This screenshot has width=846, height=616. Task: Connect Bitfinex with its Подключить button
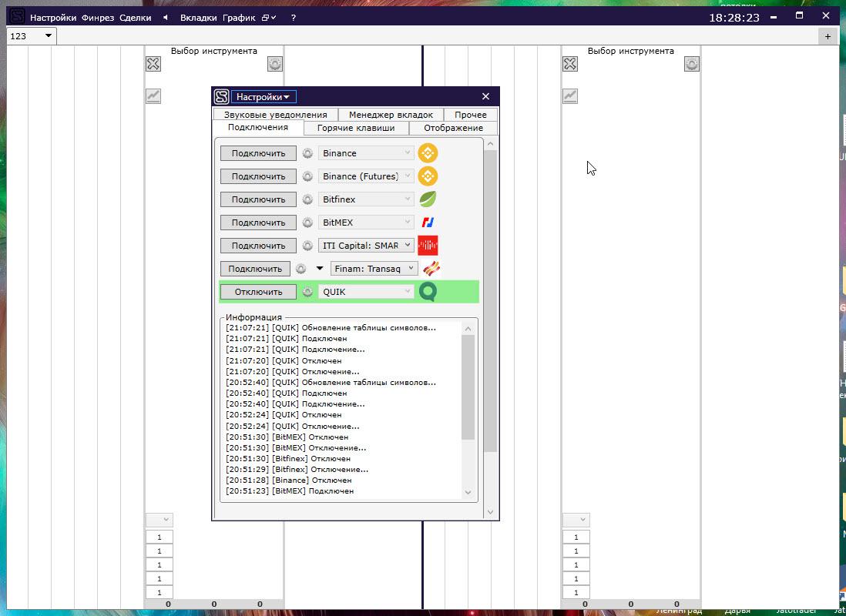coord(258,199)
